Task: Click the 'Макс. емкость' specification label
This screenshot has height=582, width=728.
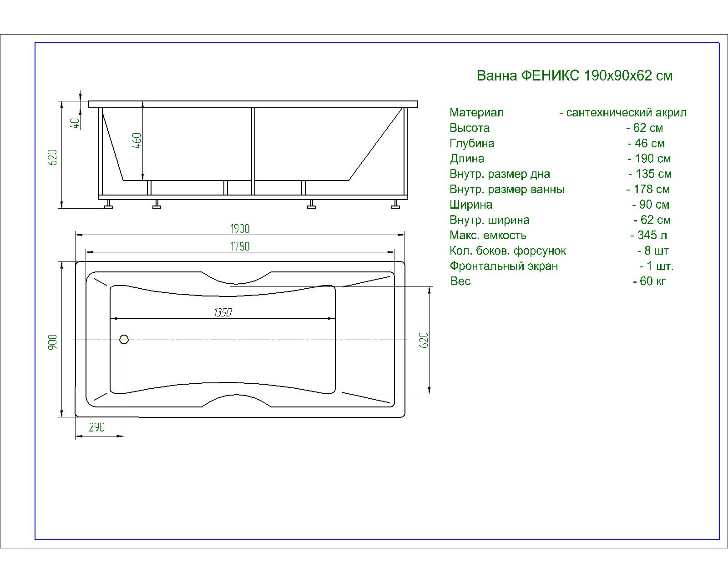Action: point(488,235)
